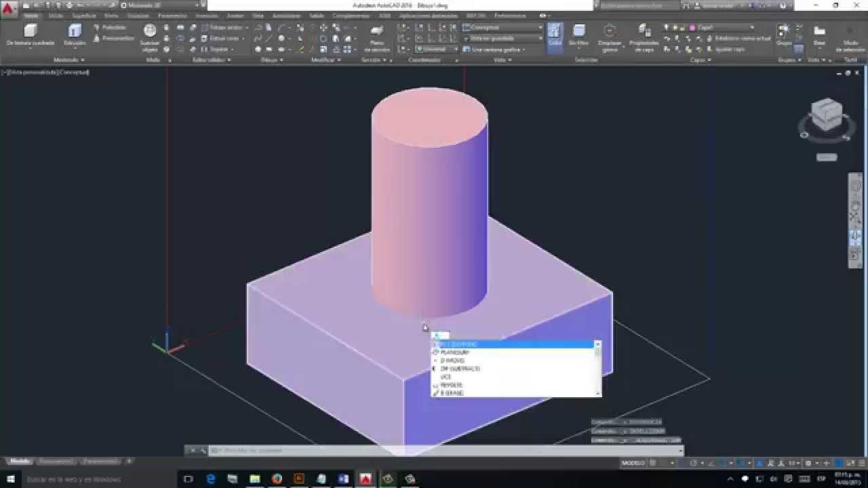Image resolution: width=868 pixels, height=488 pixels.
Task: Click the highlighted first autocomplete suggestion
Action: pyautogui.click(x=513, y=344)
